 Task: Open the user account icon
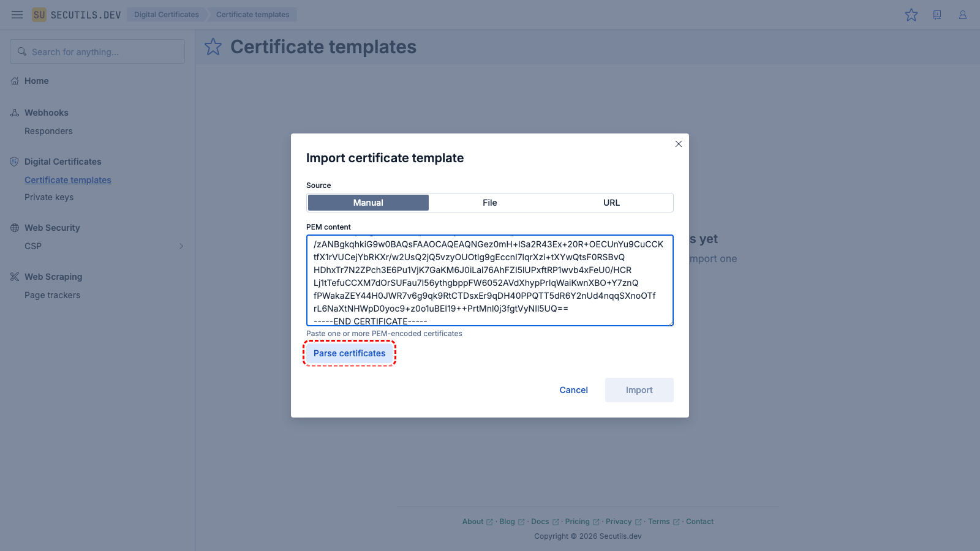963,15
